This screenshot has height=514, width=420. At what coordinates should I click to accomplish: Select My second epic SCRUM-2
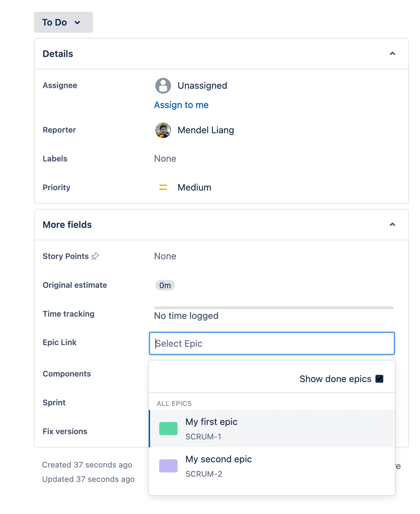[x=272, y=466]
